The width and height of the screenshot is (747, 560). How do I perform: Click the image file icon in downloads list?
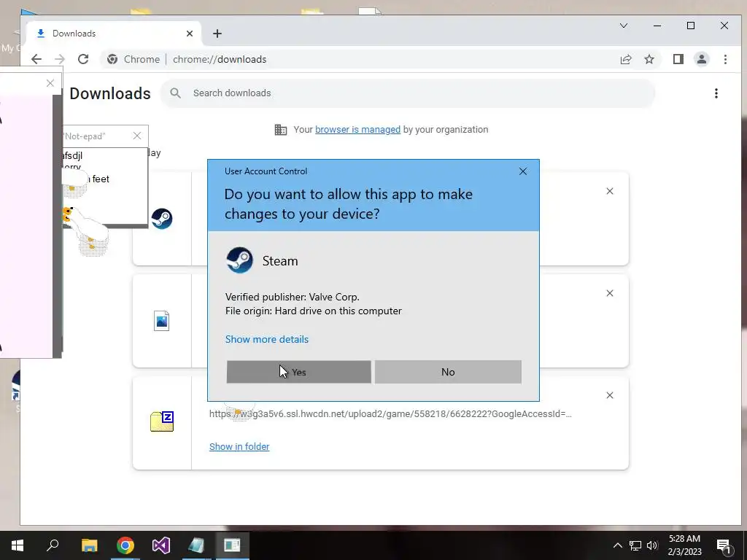(x=161, y=321)
